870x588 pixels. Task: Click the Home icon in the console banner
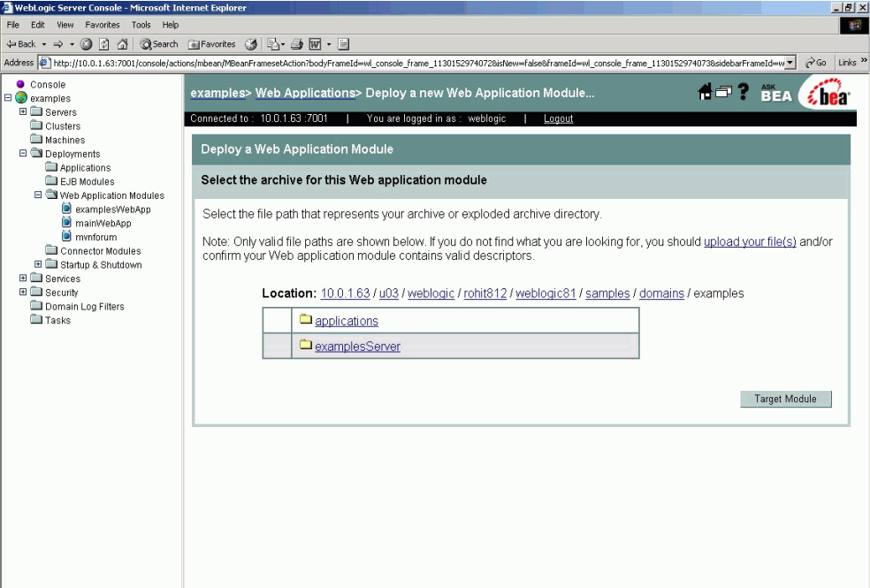coord(706,91)
